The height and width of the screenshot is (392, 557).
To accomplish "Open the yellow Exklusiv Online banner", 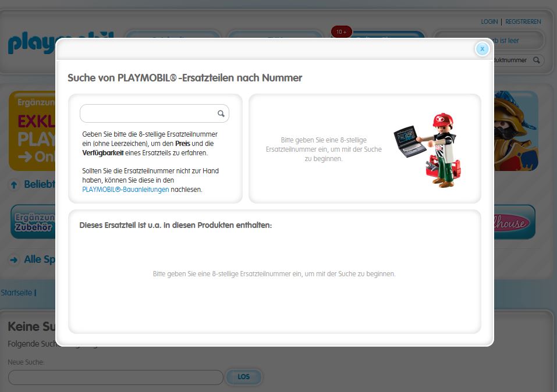I will pyautogui.click(x=32, y=131).
